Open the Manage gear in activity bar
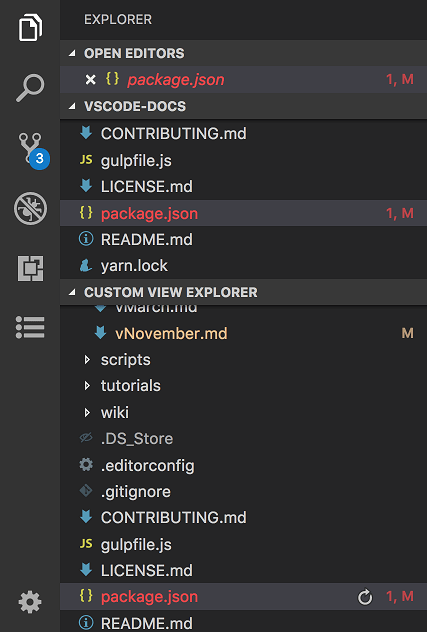This screenshot has width=427, height=632. [30, 602]
